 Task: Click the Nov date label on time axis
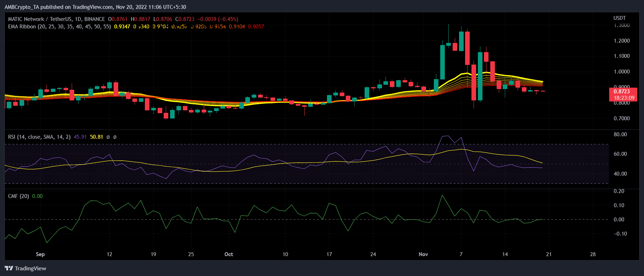click(x=423, y=254)
